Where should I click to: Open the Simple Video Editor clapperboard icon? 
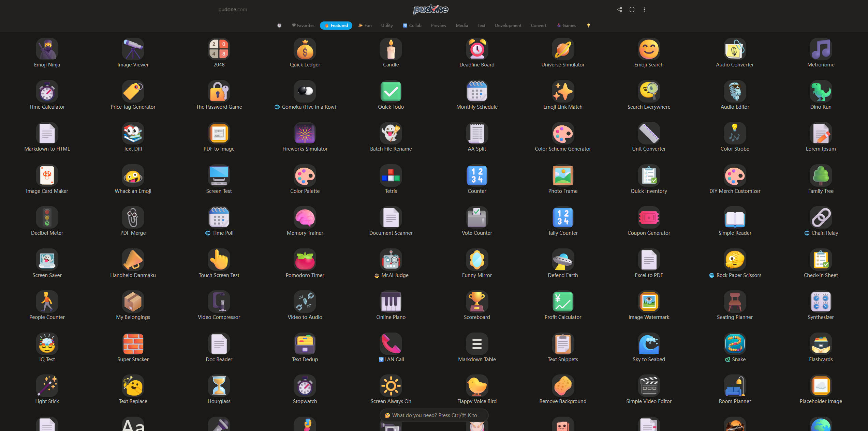click(649, 386)
